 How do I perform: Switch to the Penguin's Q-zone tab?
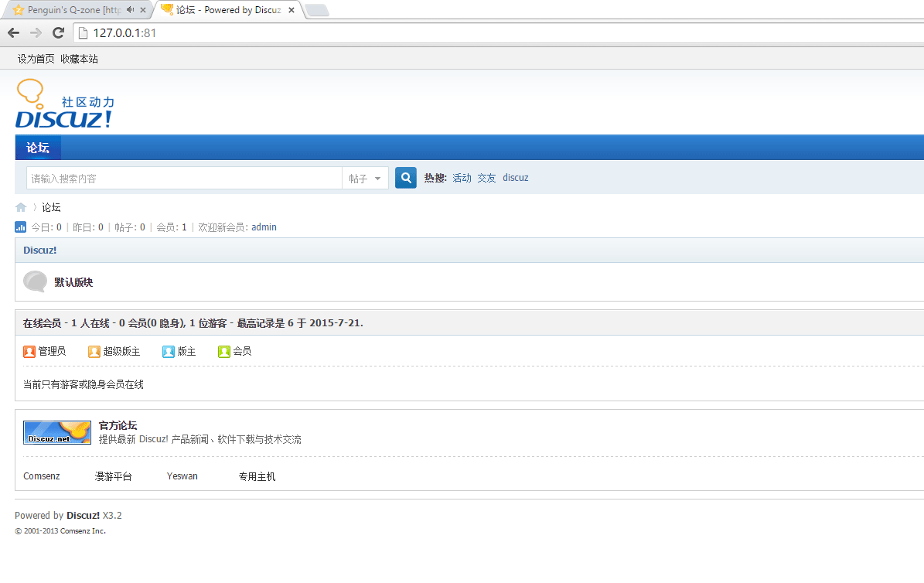click(70, 10)
